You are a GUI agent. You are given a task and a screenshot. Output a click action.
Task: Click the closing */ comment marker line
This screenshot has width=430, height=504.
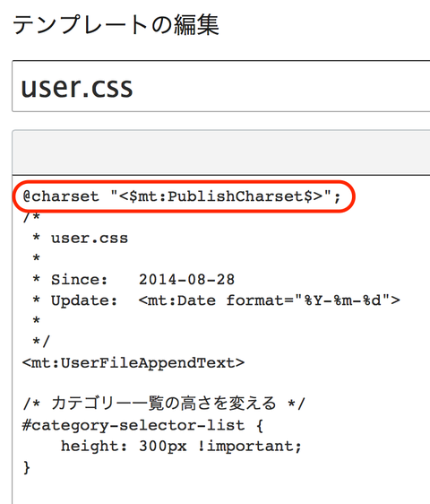[x=41, y=342]
